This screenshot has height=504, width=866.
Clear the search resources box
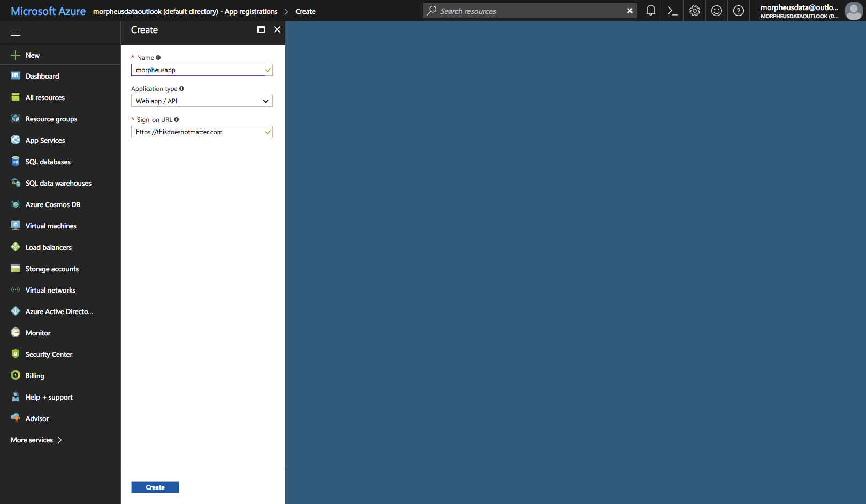[630, 11]
